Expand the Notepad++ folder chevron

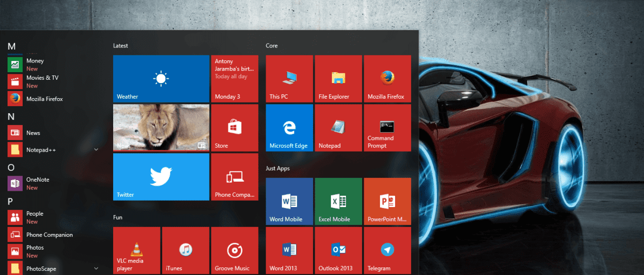(96, 149)
